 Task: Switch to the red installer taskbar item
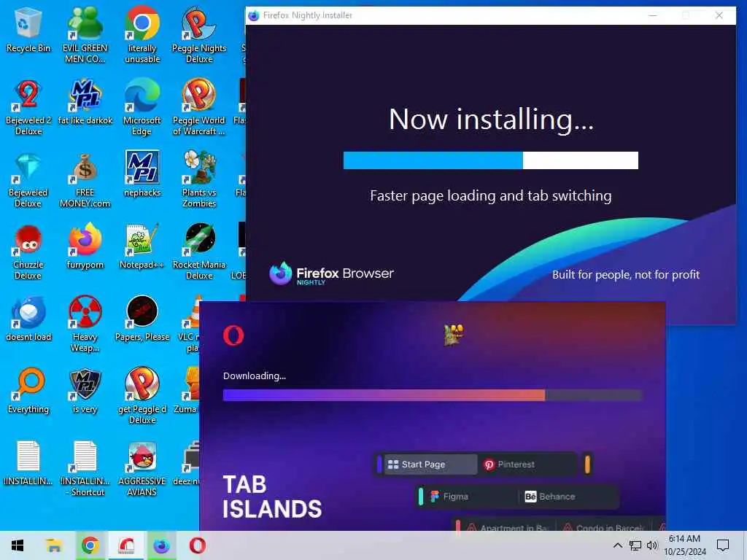pos(126,545)
